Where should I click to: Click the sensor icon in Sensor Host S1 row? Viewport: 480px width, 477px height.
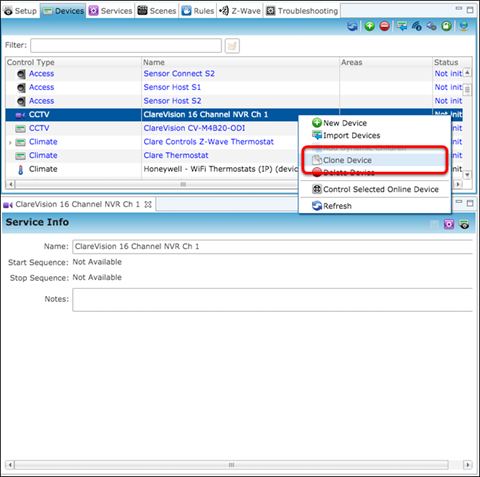[x=21, y=88]
